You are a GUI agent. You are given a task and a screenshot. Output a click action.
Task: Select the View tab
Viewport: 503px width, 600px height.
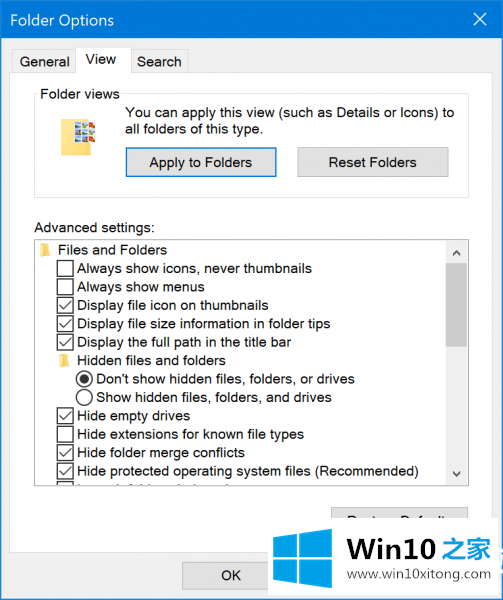click(x=101, y=60)
